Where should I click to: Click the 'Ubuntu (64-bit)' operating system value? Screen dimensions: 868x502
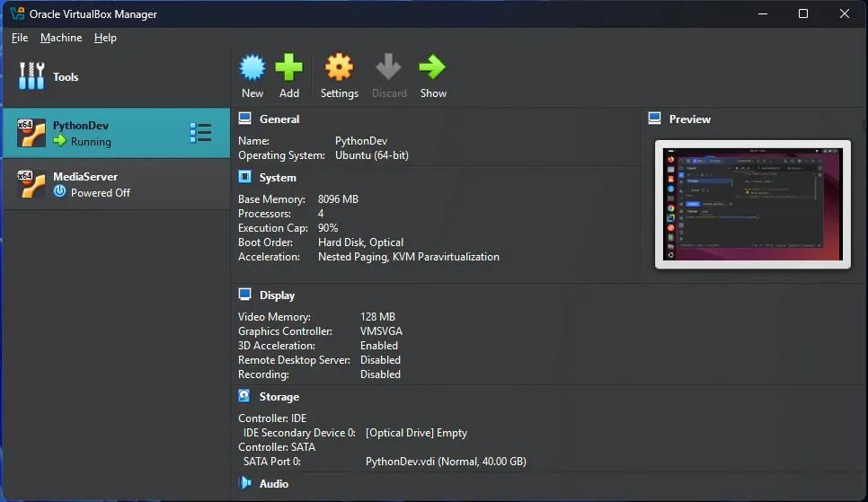[x=371, y=155]
